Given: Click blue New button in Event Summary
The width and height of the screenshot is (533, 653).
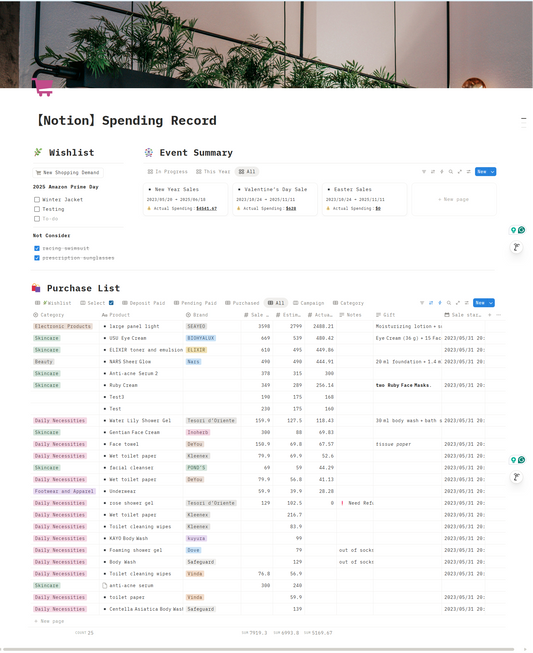Looking at the screenshot, I should click(x=482, y=172).
